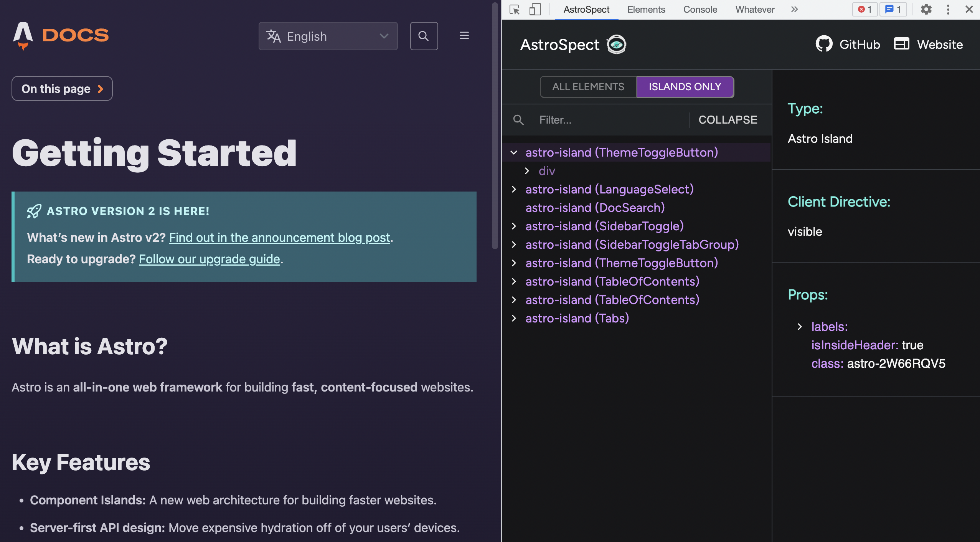Open DevTools settings gear
Screen dimensions: 980x542
pos(926,9)
